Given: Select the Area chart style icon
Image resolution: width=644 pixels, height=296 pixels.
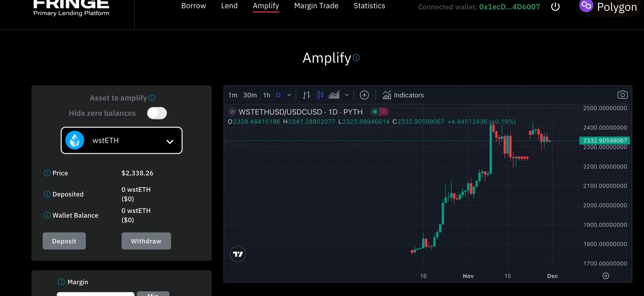Looking at the screenshot, I should [x=334, y=95].
